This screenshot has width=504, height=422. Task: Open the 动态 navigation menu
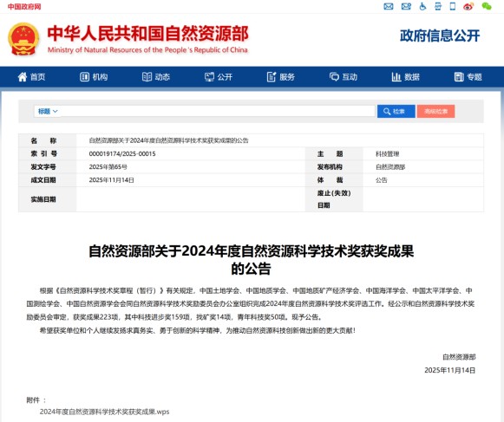156,77
